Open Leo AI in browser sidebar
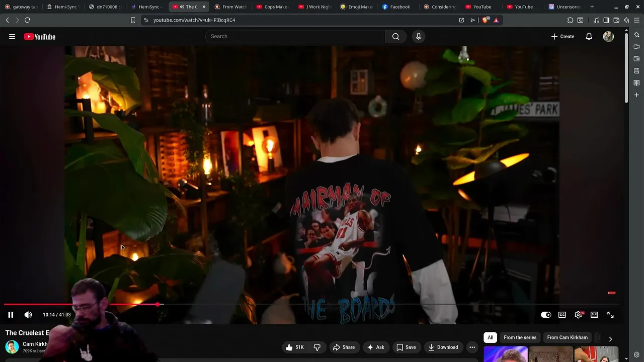Viewport: 644px width, 362px height. (x=636, y=35)
